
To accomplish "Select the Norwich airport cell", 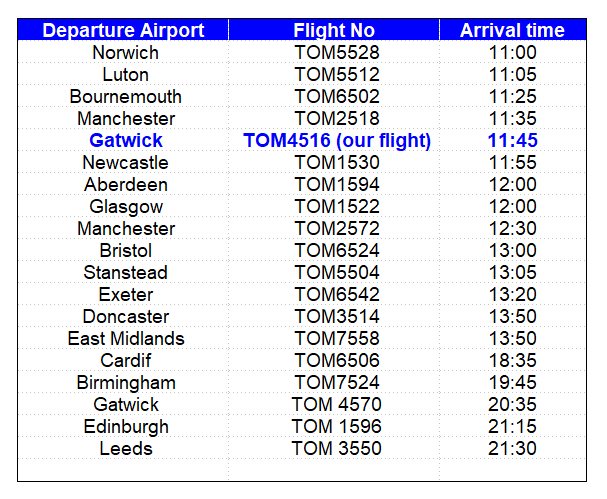I will click(x=123, y=52).
